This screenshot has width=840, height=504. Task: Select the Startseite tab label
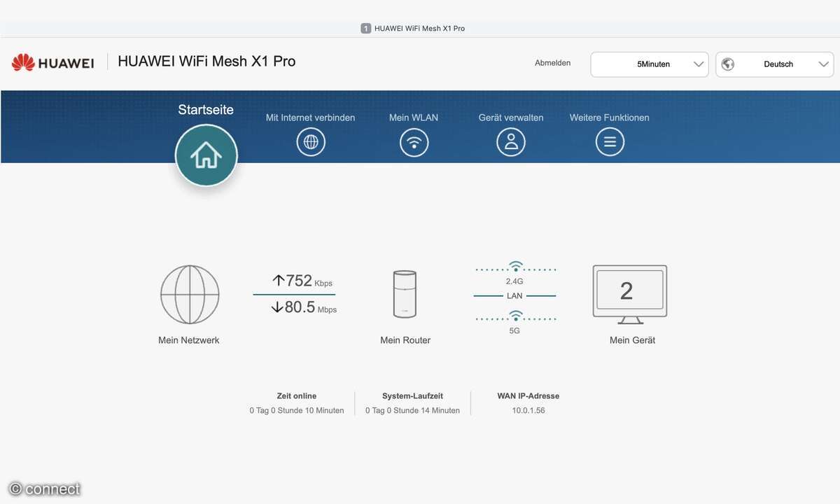pyautogui.click(x=206, y=110)
